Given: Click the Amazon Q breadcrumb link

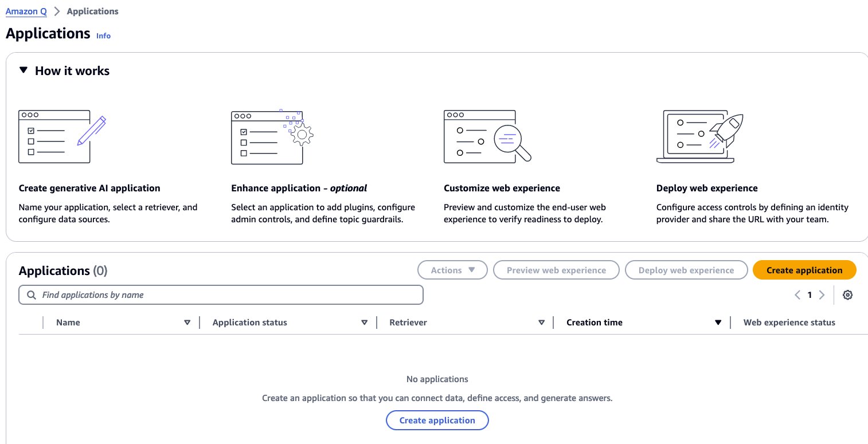Looking at the screenshot, I should [x=26, y=11].
